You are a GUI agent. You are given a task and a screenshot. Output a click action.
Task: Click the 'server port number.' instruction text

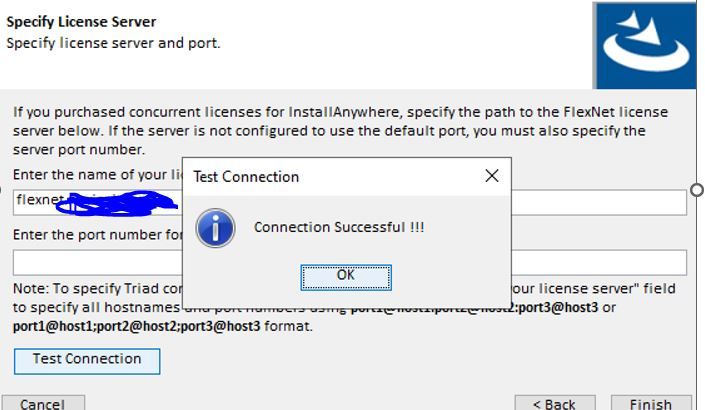coord(79,150)
